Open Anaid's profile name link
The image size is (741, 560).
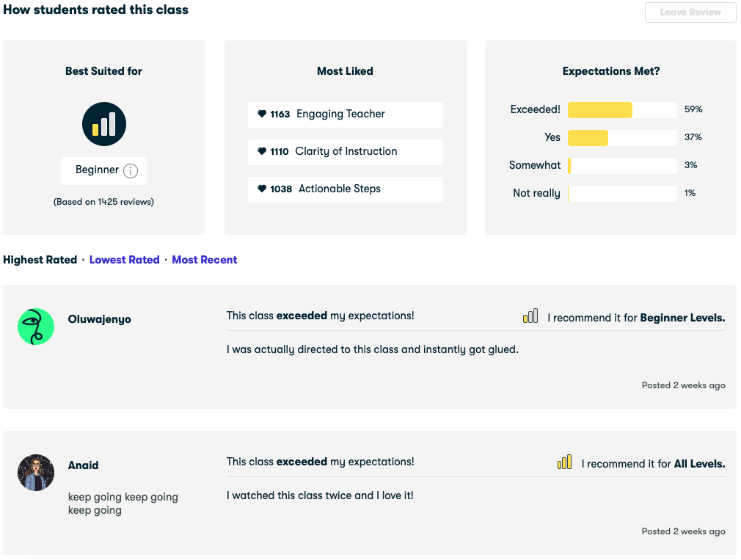coord(83,465)
